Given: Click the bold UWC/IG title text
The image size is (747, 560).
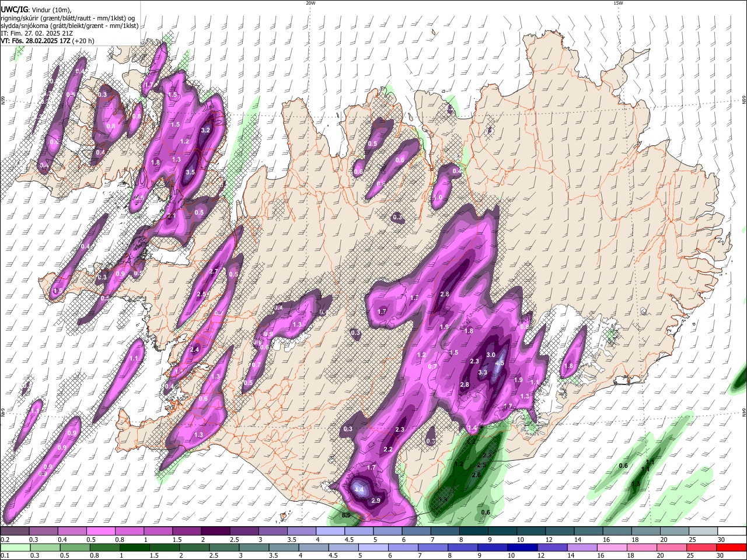Looking at the screenshot, I should [13, 10].
